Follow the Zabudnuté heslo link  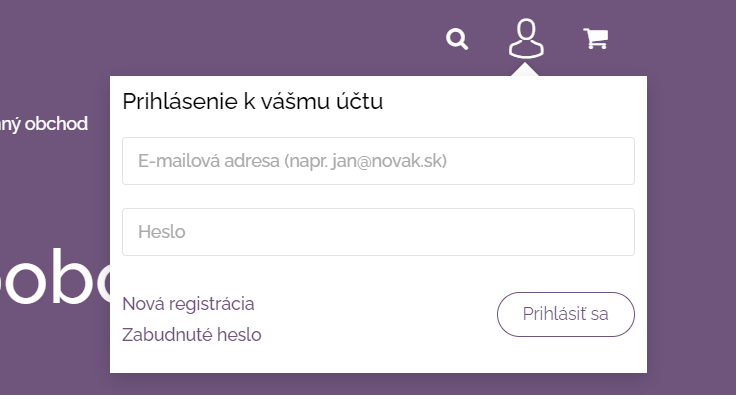pos(192,335)
